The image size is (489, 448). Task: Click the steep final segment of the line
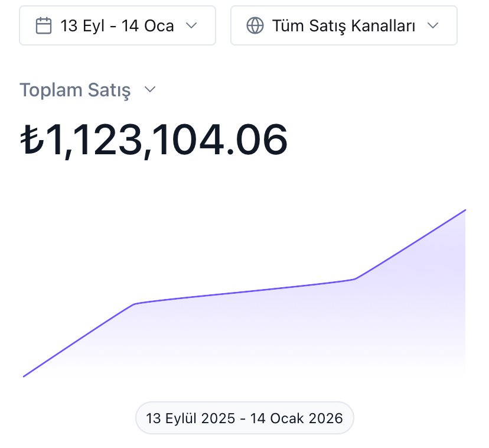410,244
